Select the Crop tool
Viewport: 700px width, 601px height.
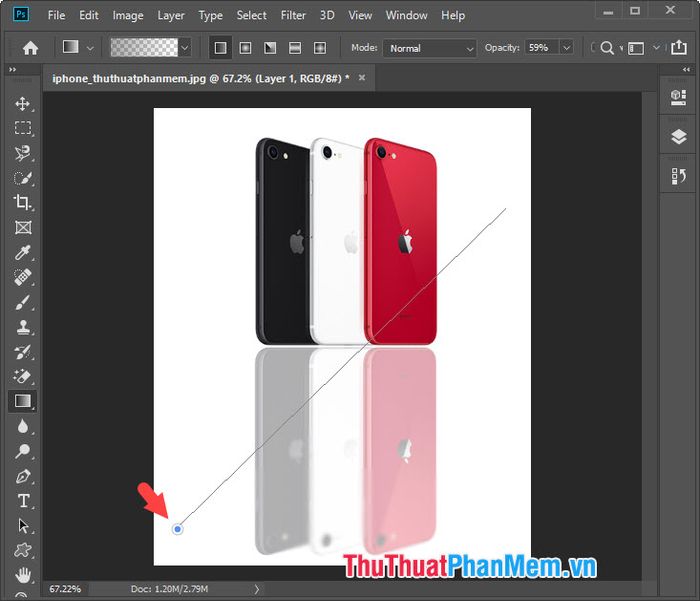[x=22, y=202]
